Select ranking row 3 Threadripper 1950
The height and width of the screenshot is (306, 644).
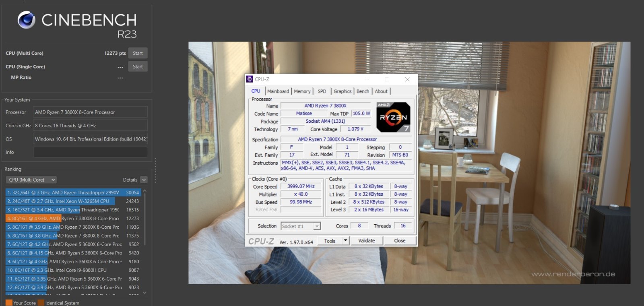[x=73, y=210]
